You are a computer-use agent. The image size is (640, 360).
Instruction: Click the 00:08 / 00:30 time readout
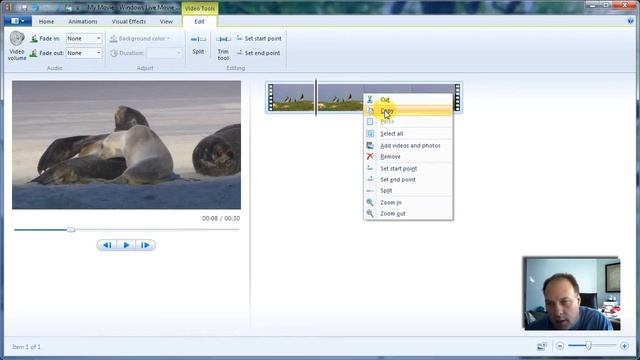(x=221, y=218)
